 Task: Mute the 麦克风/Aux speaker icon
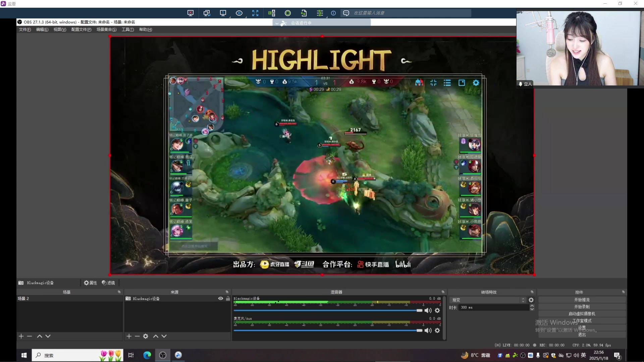(428, 330)
